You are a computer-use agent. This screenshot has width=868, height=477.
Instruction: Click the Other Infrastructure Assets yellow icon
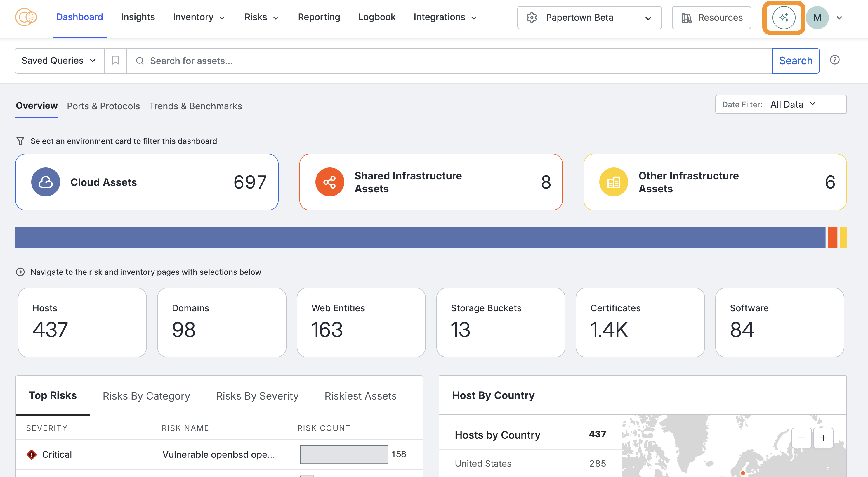coord(613,182)
